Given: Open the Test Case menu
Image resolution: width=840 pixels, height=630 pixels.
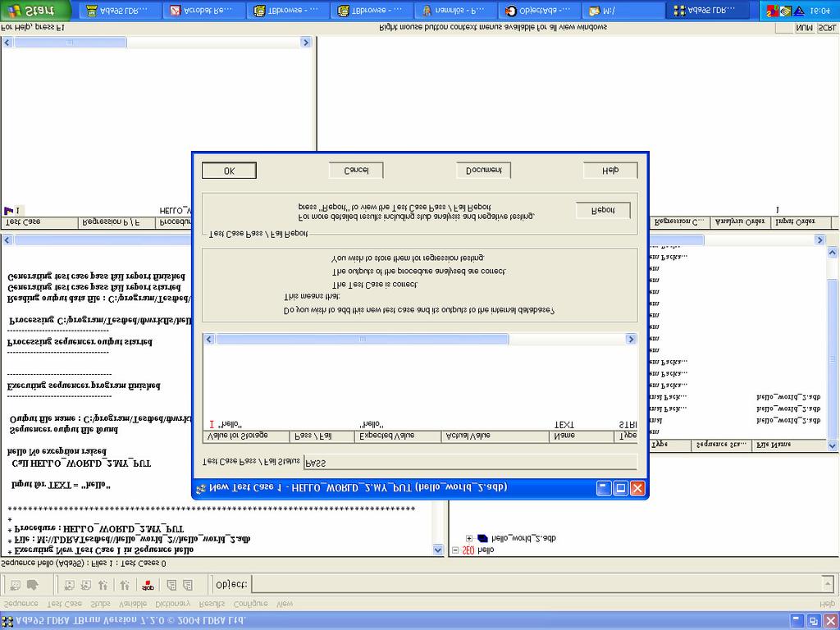Looking at the screenshot, I should click(65, 604).
